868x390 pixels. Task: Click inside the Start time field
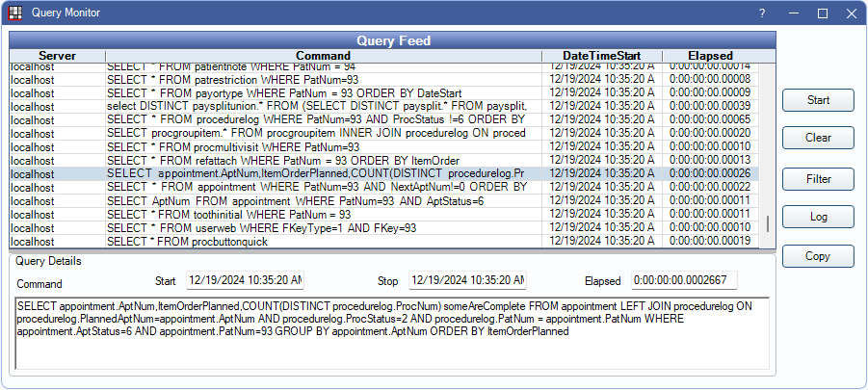click(x=245, y=280)
